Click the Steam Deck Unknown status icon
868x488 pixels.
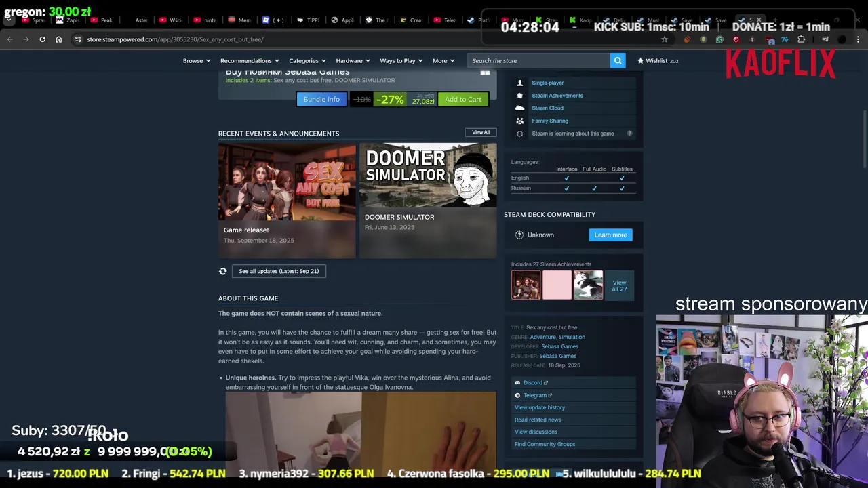[x=519, y=235]
